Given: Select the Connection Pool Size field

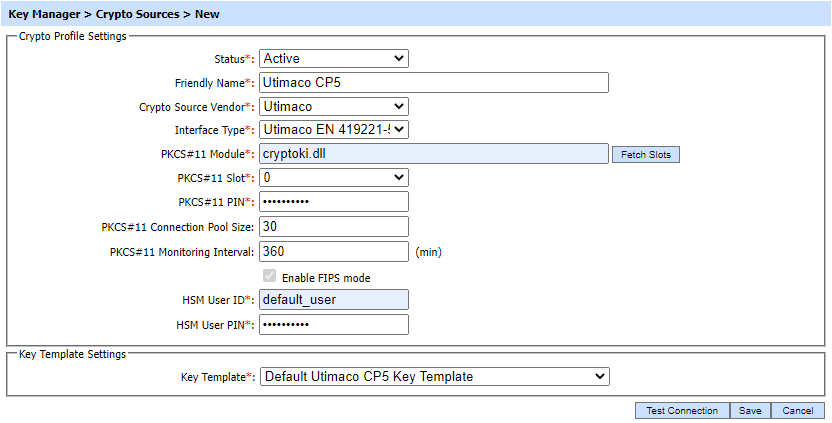Looking at the screenshot, I should 333,227.
